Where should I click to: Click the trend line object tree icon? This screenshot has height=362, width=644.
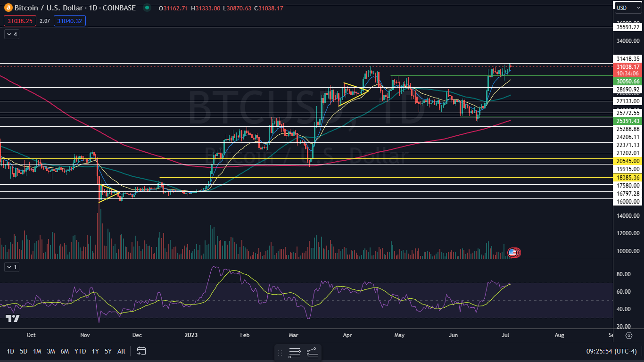pyautogui.click(x=313, y=352)
